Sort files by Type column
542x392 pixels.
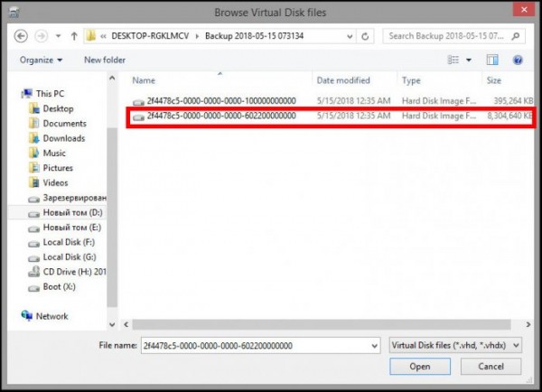coord(411,80)
